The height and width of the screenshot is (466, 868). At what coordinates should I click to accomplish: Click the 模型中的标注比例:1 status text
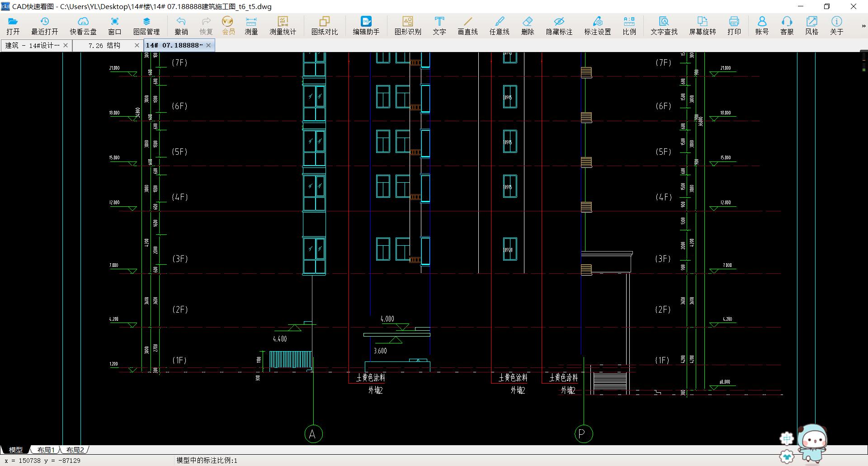[x=207, y=461]
